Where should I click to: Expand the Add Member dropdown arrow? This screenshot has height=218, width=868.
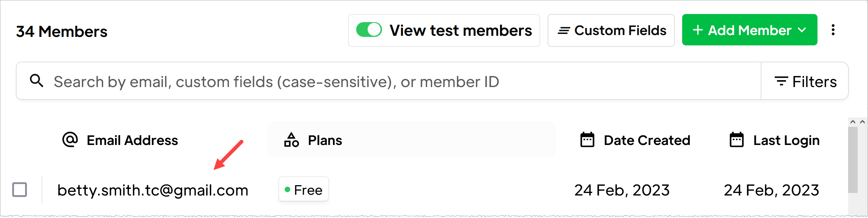coord(802,30)
